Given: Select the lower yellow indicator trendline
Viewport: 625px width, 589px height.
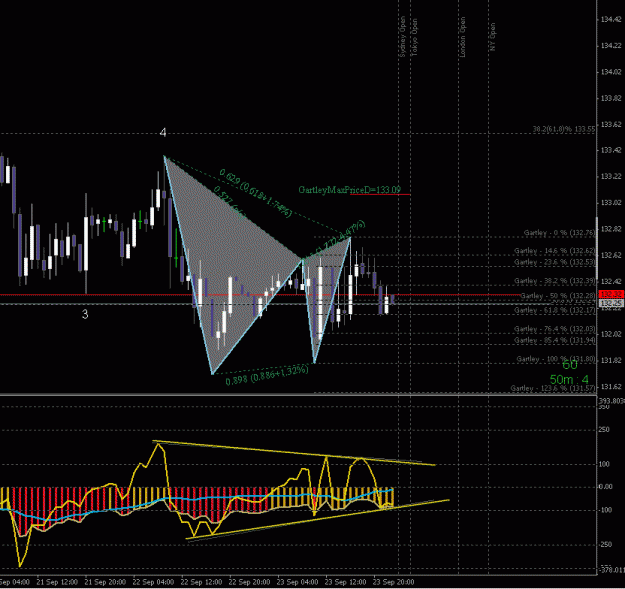Looking at the screenshot, I should coord(318,519).
